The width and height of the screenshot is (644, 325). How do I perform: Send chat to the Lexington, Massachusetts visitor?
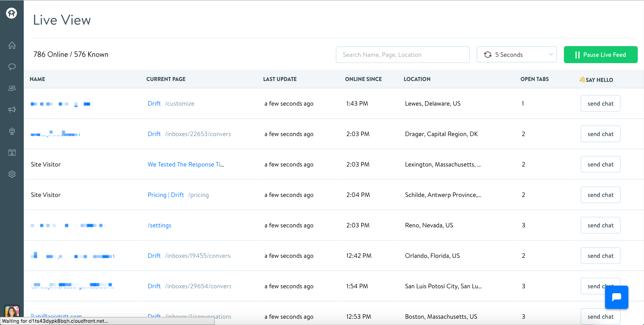point(601,164)
